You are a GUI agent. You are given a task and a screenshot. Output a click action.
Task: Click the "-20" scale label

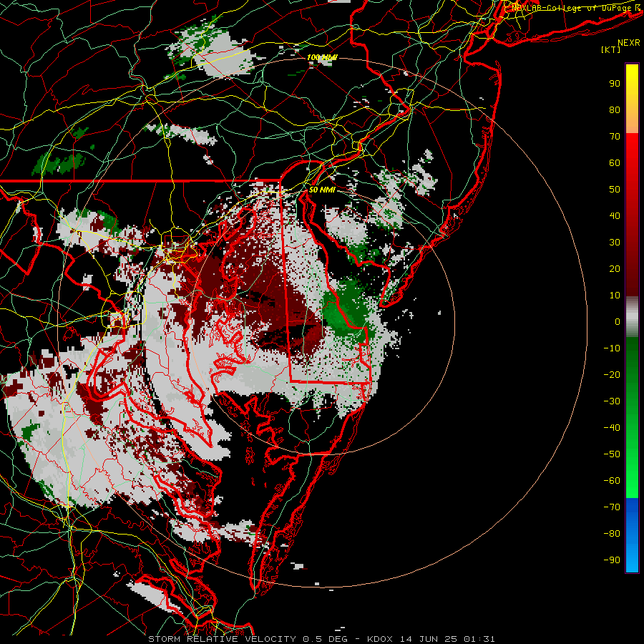612,374
